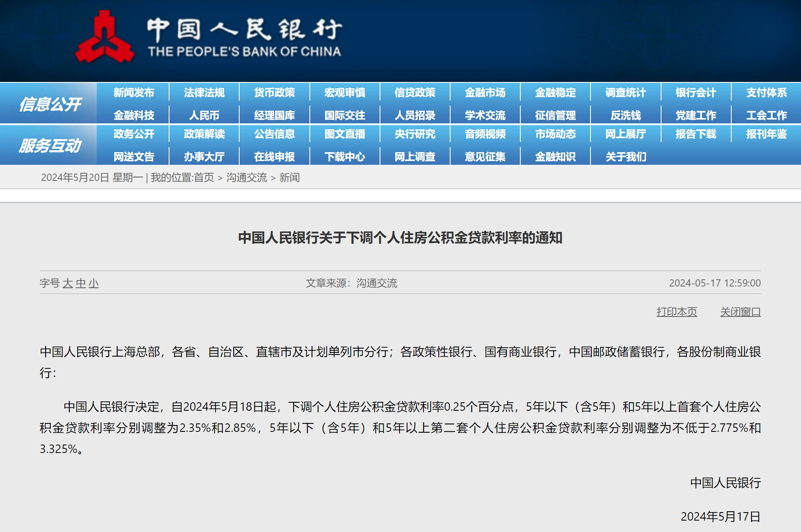801x532 pixels.
Task: Open 服务互动 section header
Action: click(50, 146)
